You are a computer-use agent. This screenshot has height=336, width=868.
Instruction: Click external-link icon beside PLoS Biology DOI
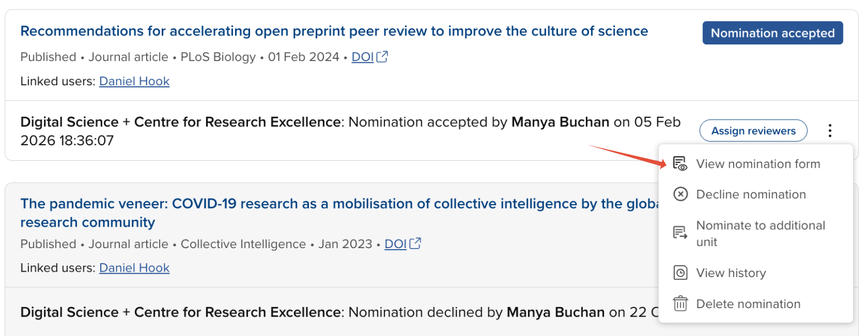[382, 57]
